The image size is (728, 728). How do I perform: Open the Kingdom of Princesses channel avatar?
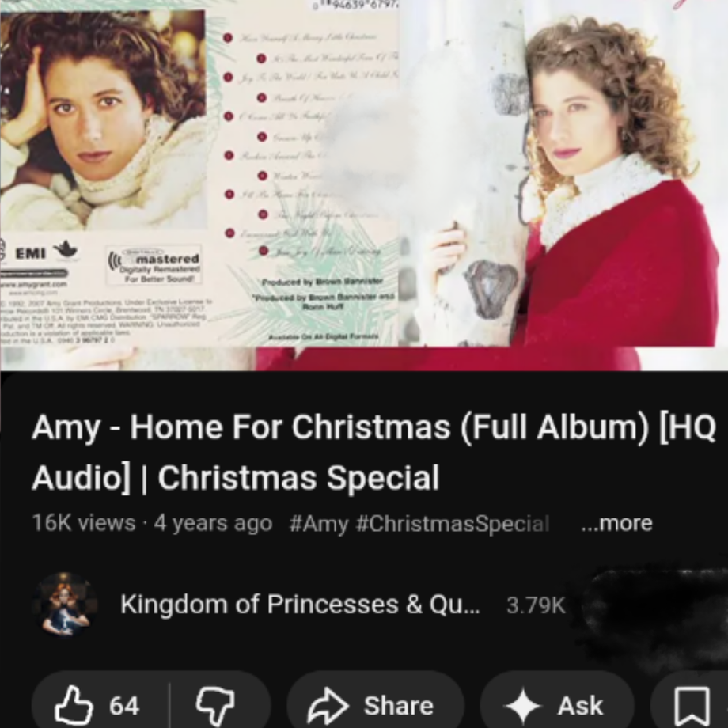65,604
